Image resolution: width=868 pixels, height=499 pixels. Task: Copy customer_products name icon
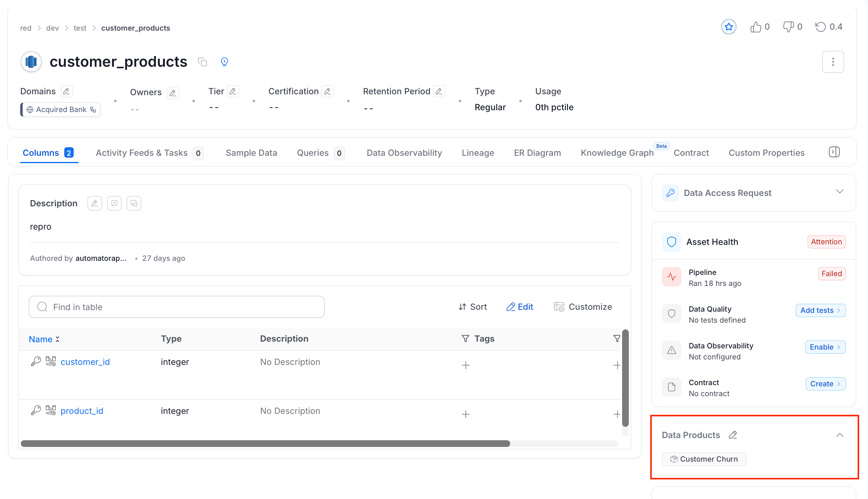pos(202,62)
